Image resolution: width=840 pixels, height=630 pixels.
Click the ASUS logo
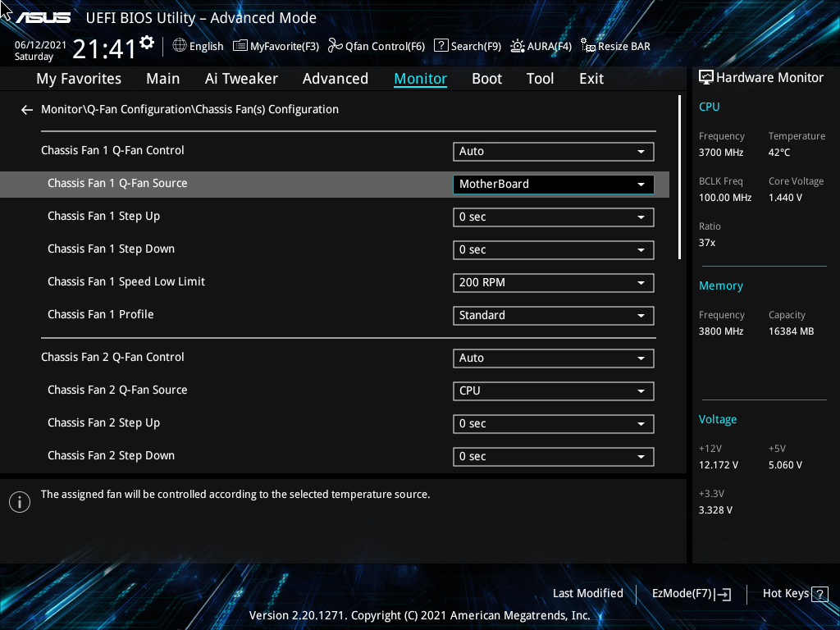pyautogui.click(x=43, y=18)
